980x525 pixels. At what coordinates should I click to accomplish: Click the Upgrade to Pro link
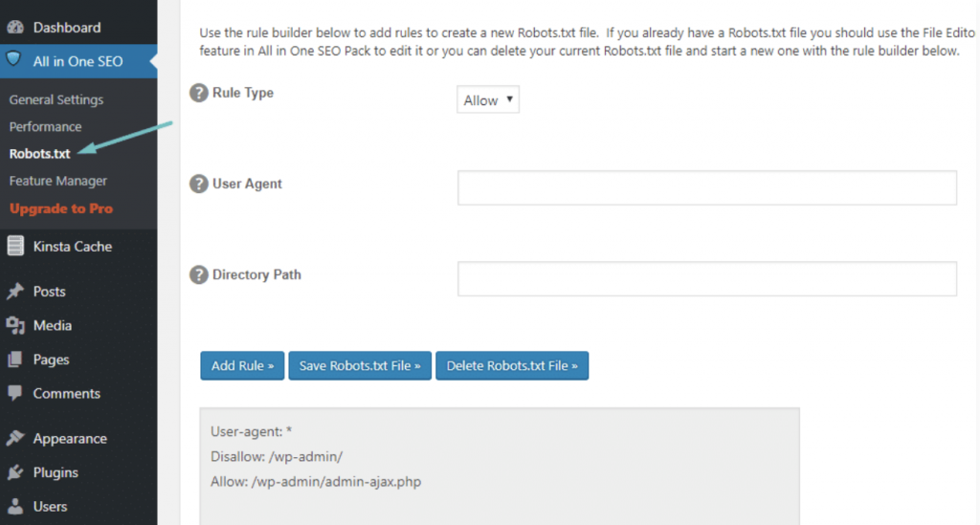(61, 208)
